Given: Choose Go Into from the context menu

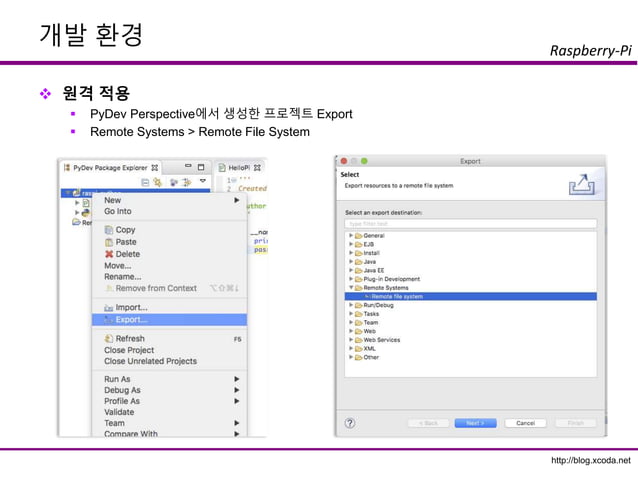Looking at the screenshot, I should click(x=169, y=211).
